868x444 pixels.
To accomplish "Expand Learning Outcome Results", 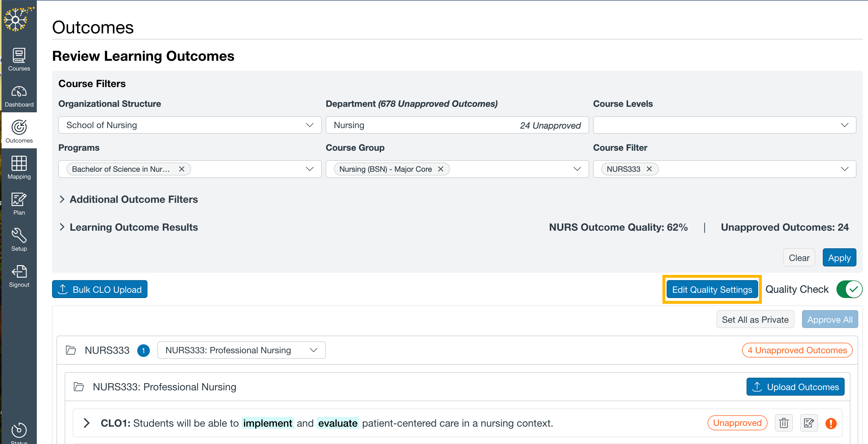I will (128, 227).
